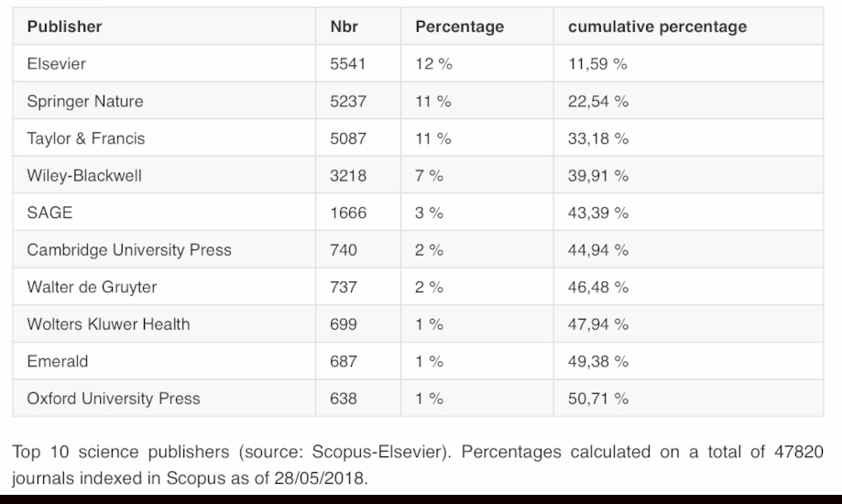This screenshot has width=842, height=504.
Task: Click Cambridge University Press in the table
Action: tap(129, 249)
